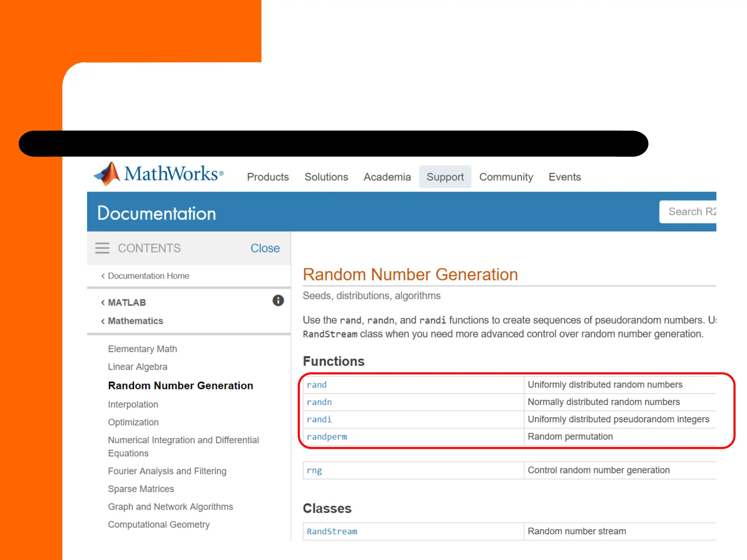Viewport: 747px width, 560px height.
Task: Open the Support menu
Action: 445,177
